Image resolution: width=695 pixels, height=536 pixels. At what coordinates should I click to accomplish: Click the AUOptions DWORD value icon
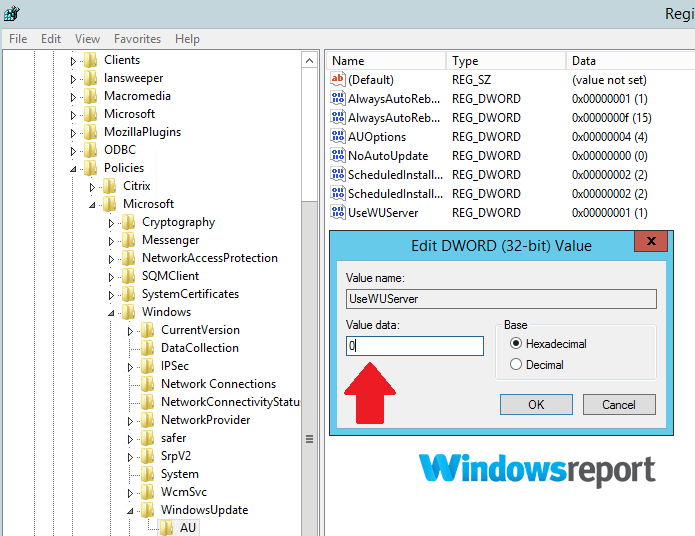tap(337, 137)
